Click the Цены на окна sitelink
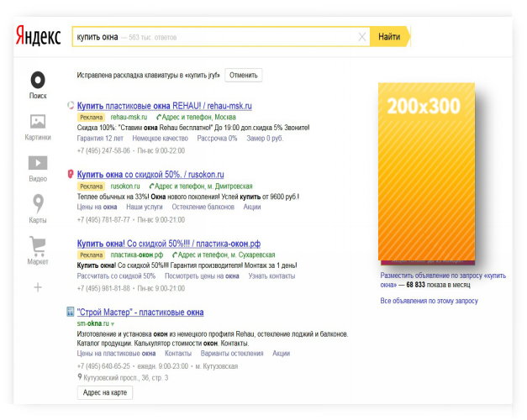Image resolution: width=527 pixels, height=420 pixels. point(97,207)
